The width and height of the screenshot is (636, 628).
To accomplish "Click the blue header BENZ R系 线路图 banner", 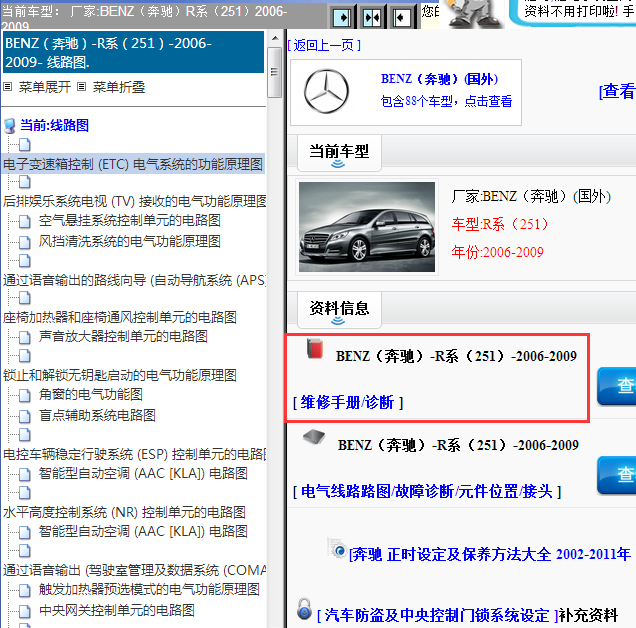I will (x=133, y=52).
